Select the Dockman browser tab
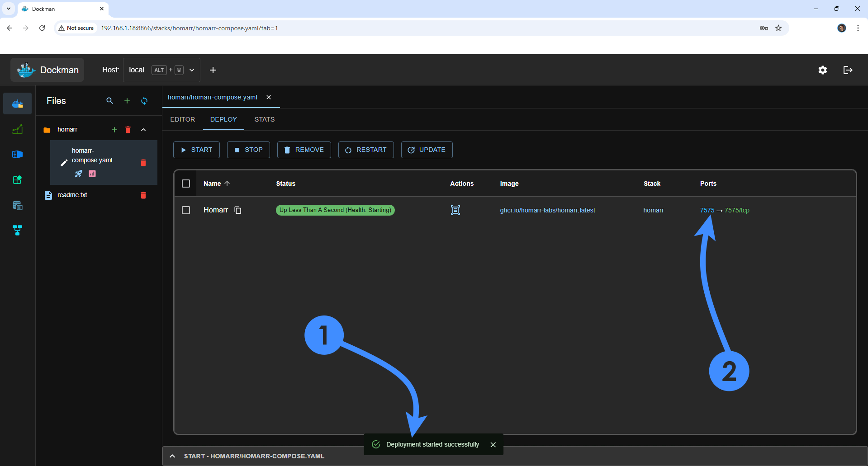Image resolution: width=868 pixels, height=466 pixels. [x=63, y=9]
